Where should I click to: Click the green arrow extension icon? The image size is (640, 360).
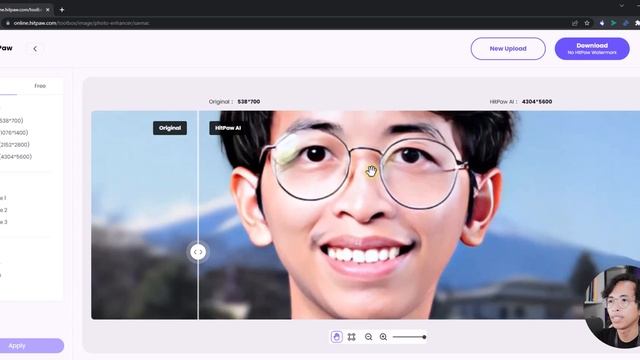coord(613,23)
